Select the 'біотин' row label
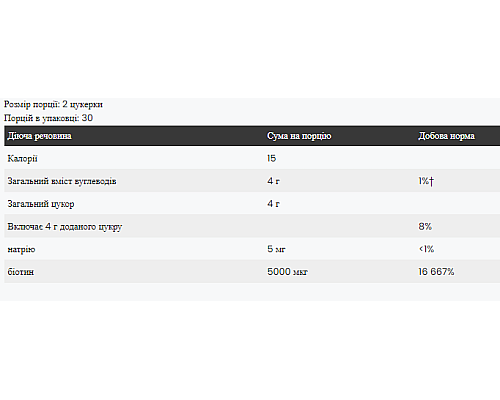 21,272
